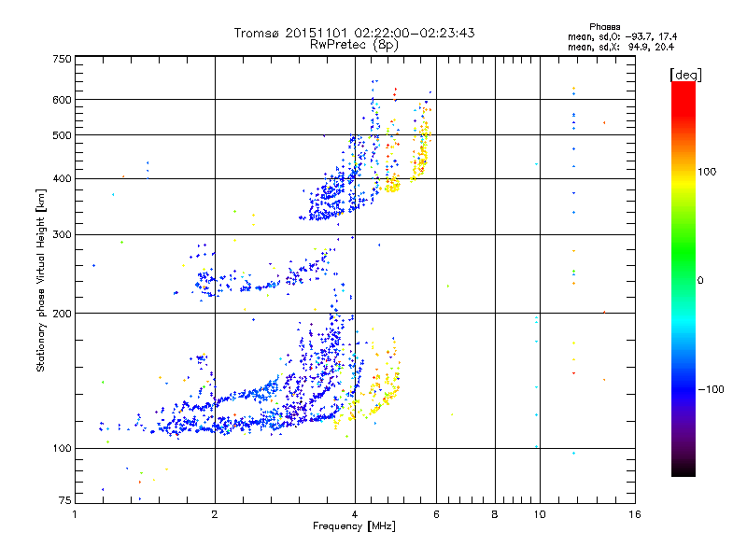Viewport: 747px width, 560px height.
Task: Click the y-axis tick label '300'
Action: 62,235
